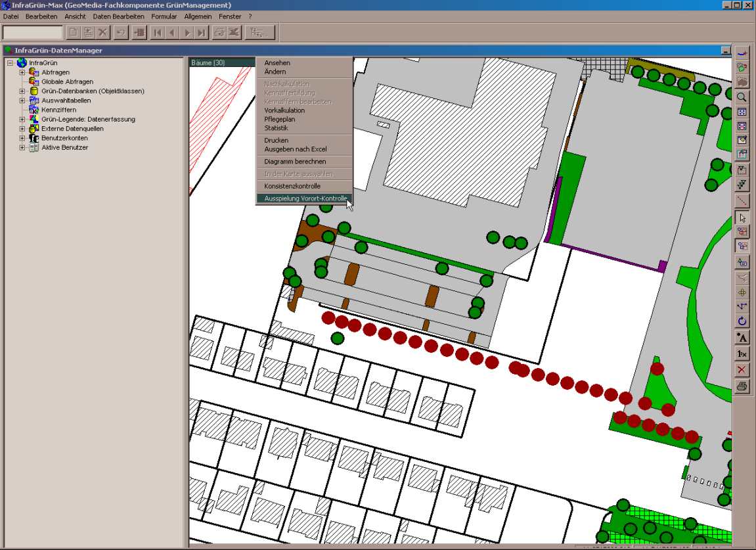
Task: Collapse the InfraGrün root node
Action: click(x=10, y=63)
